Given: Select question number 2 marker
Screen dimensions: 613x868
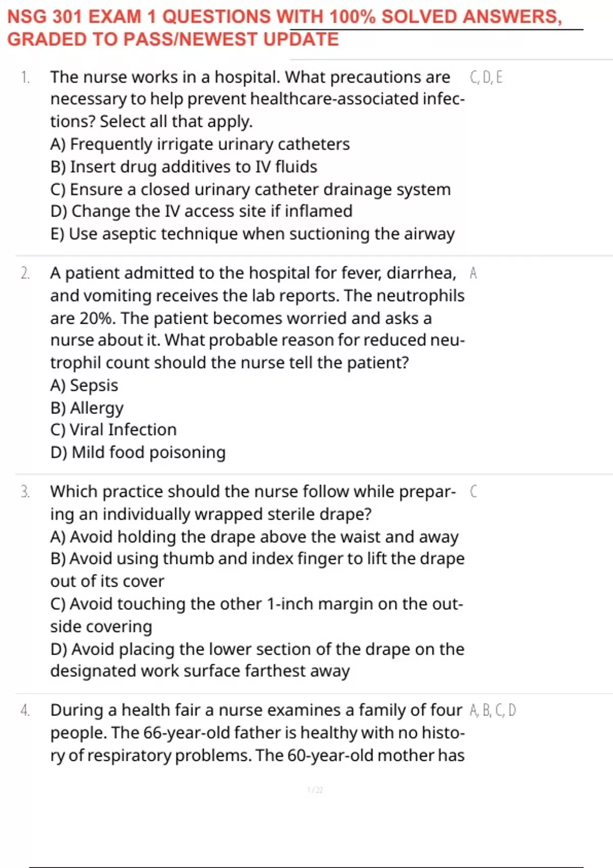Looking at the screenshot, I should pyautogui.click(x=26, y=273).
